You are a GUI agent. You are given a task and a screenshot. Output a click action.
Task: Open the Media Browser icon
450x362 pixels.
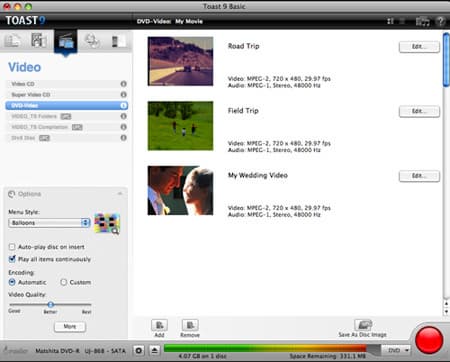[x=423, y=22]
